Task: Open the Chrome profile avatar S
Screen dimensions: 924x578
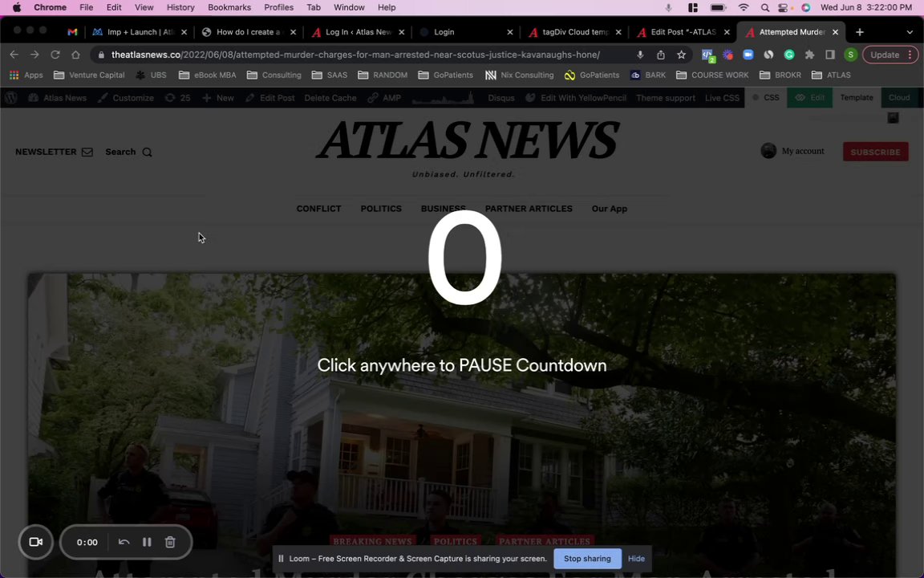Action: tap(850, 55)
